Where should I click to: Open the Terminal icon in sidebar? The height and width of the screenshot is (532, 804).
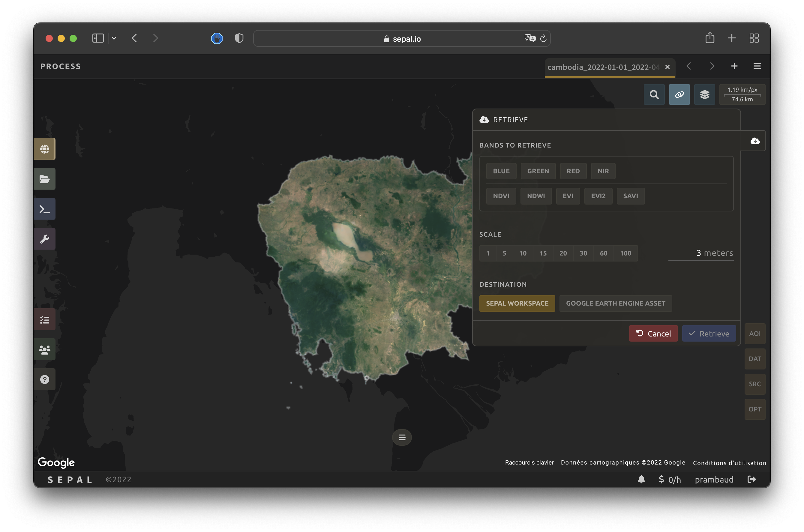[44, 209]
